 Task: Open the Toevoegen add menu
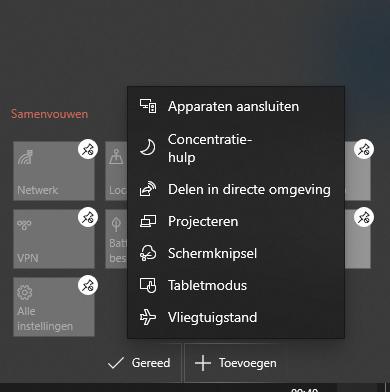pos(236,363)
